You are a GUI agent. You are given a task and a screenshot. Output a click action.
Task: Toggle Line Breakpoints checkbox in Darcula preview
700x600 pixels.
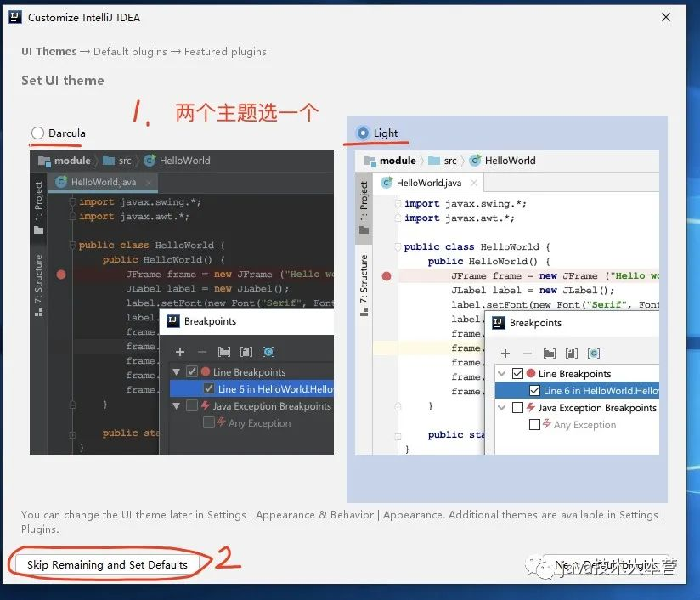click(x=192, y=371)
